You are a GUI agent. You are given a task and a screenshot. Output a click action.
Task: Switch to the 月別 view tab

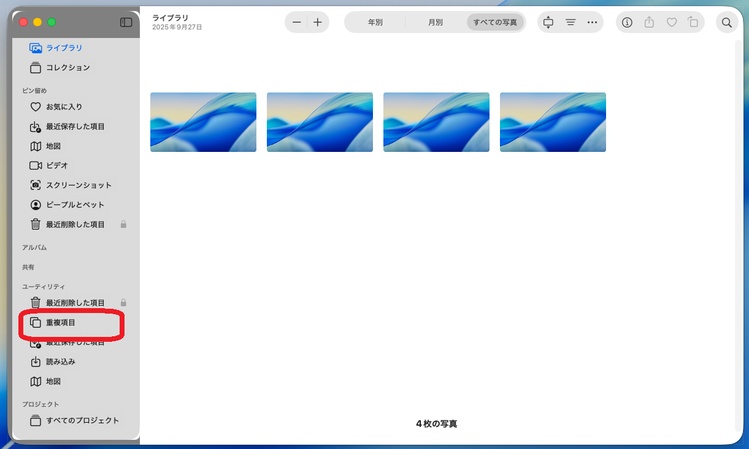pos(435,22)
